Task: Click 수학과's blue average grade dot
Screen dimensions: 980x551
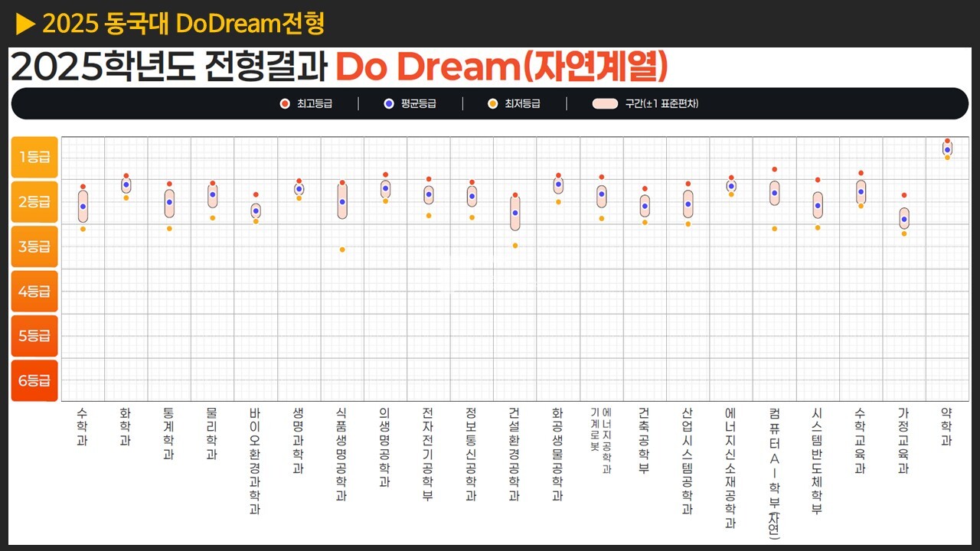Action: (83, 207)
